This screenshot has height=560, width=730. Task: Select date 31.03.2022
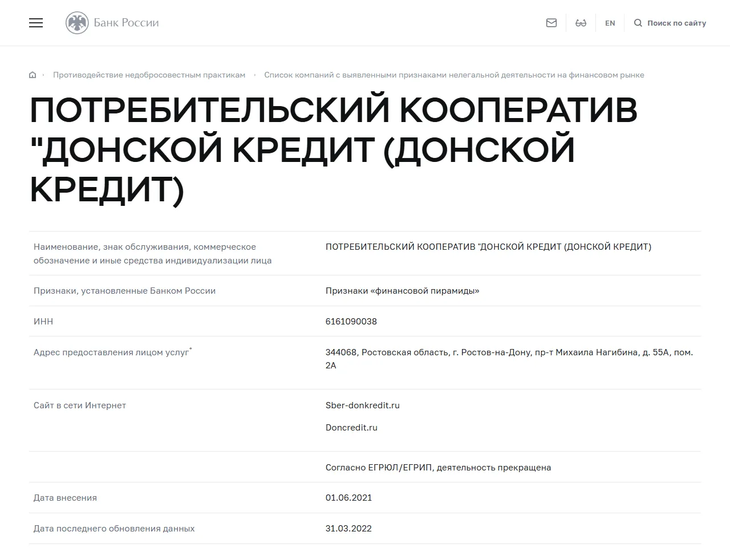click(348, 529)
